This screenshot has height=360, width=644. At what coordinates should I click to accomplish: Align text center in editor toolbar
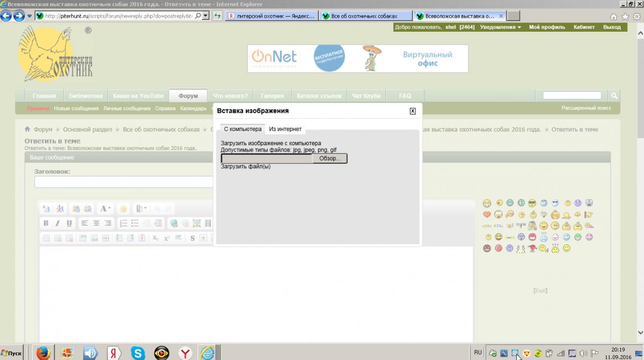pyautogui.click(x=97, y=223)
